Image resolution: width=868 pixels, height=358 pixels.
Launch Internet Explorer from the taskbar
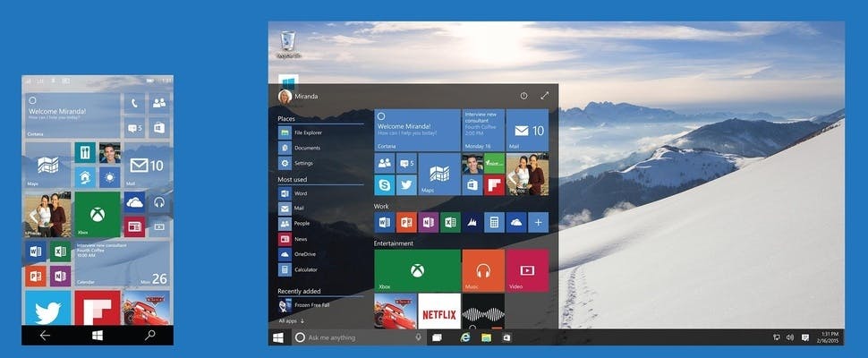[465, 337]
